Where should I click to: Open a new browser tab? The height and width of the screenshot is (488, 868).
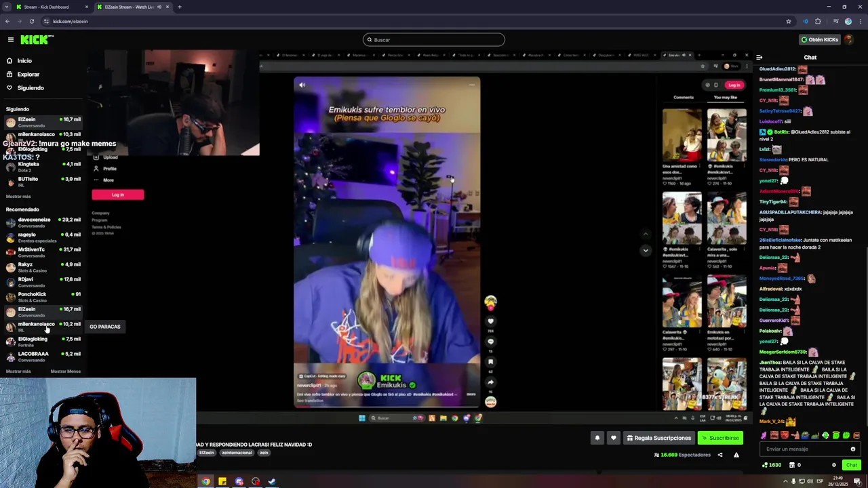click(x=180, y=7)
